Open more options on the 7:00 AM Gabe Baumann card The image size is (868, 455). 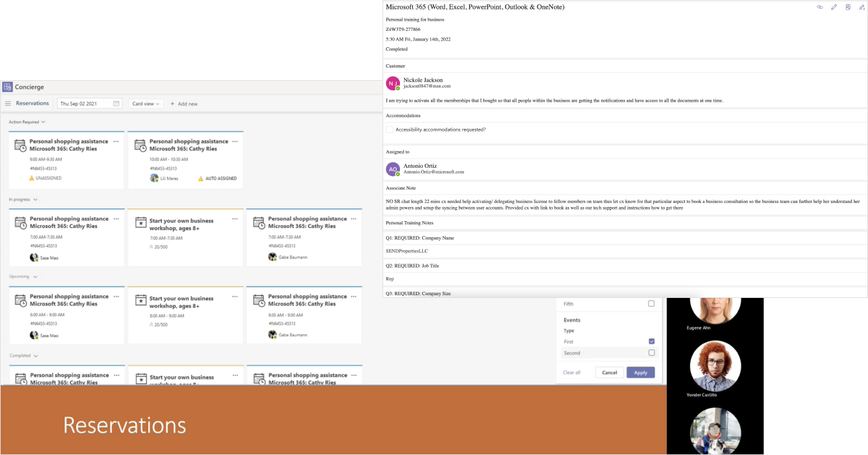click(x=354, y=219)
